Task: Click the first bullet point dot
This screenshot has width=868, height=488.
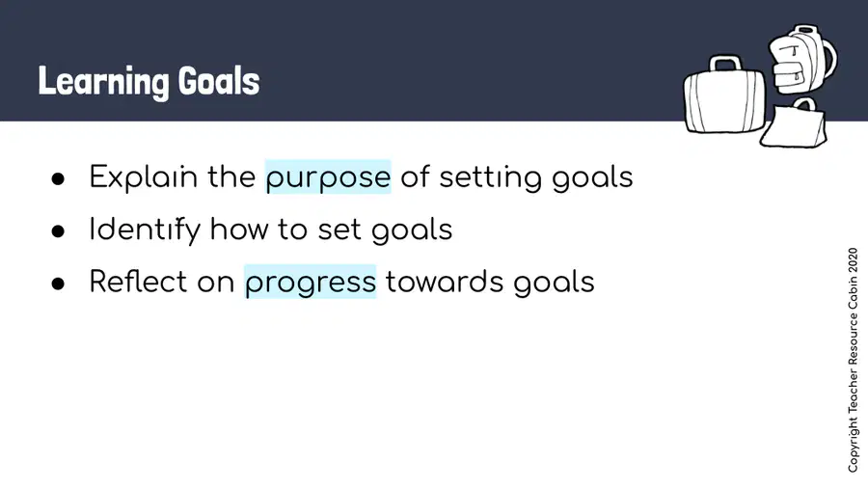Action: click(58, 178)
